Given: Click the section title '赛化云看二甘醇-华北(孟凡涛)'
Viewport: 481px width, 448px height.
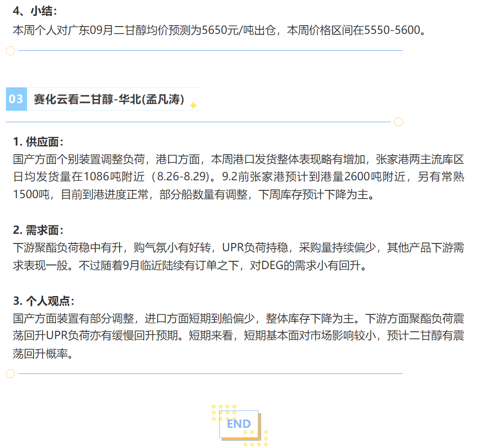Looking at the screenshot, I should click(x=109, y=99).
